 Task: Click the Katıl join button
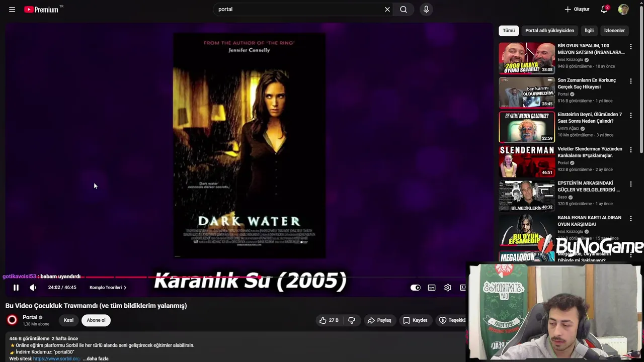[68, 320]
